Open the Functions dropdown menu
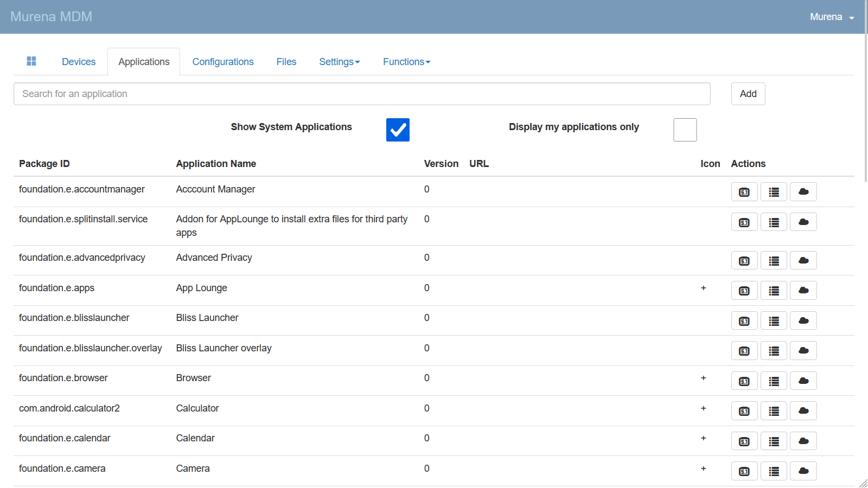The image size is (868, 488). pyautogui.click(x=406, y=62)
